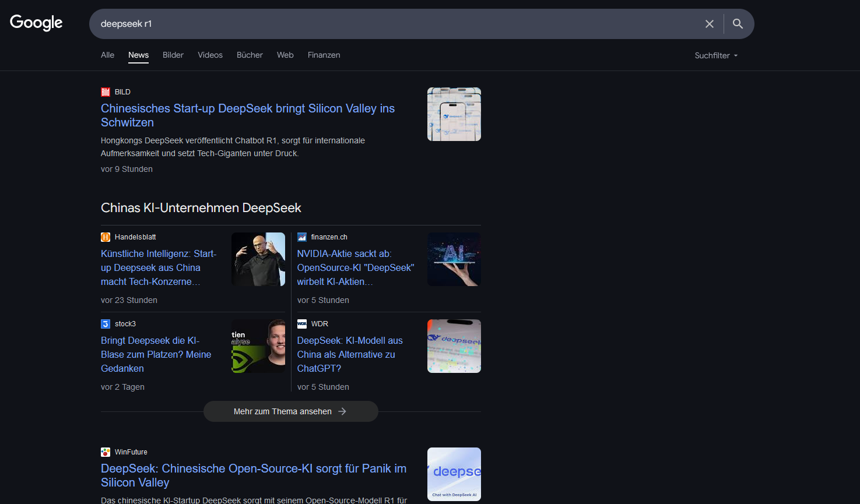This screenshot has width=860, height=504.
Task: Open the Handelsblatt Künstliche Intelligenz article
Action: 159,267
